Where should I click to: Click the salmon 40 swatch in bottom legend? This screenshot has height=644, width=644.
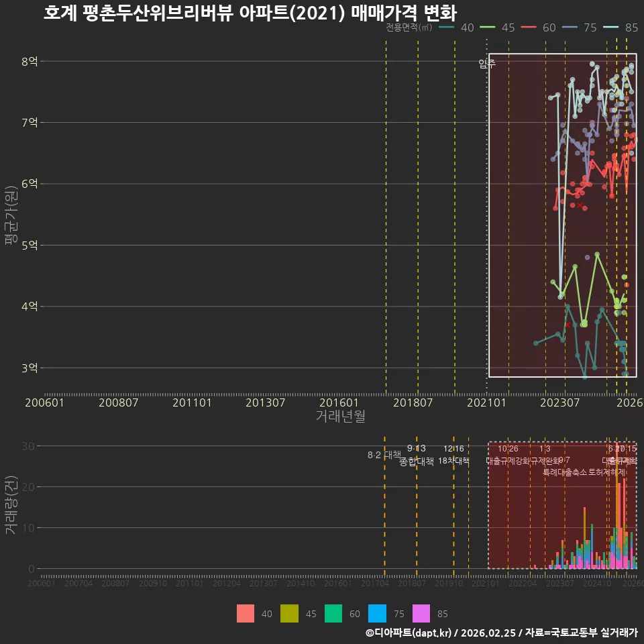[246, 614]
